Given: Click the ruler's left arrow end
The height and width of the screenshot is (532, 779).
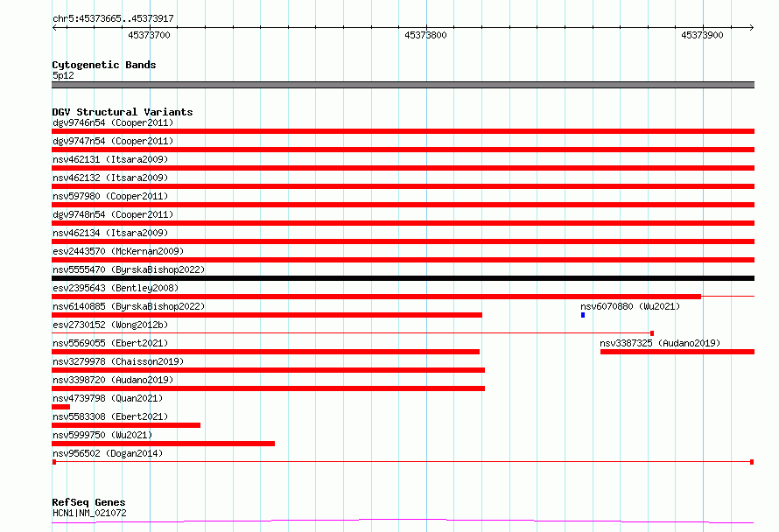Looking at the screenshot, I should pyautogui.click(x=54, y=27).
